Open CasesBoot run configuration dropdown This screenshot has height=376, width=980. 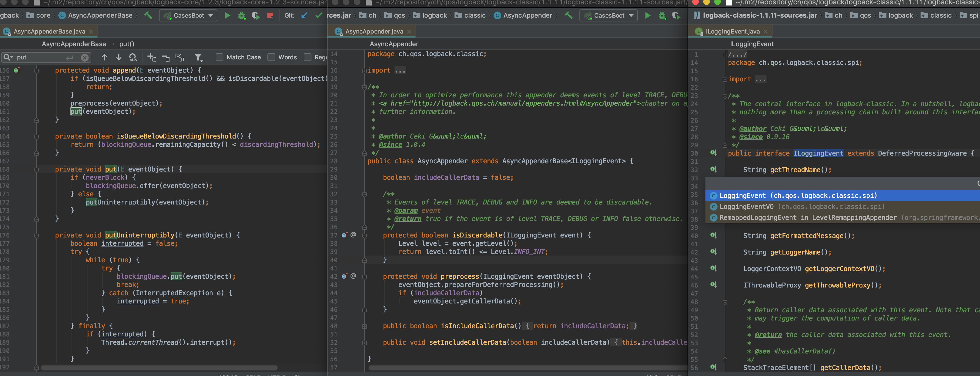click(188, 16)
